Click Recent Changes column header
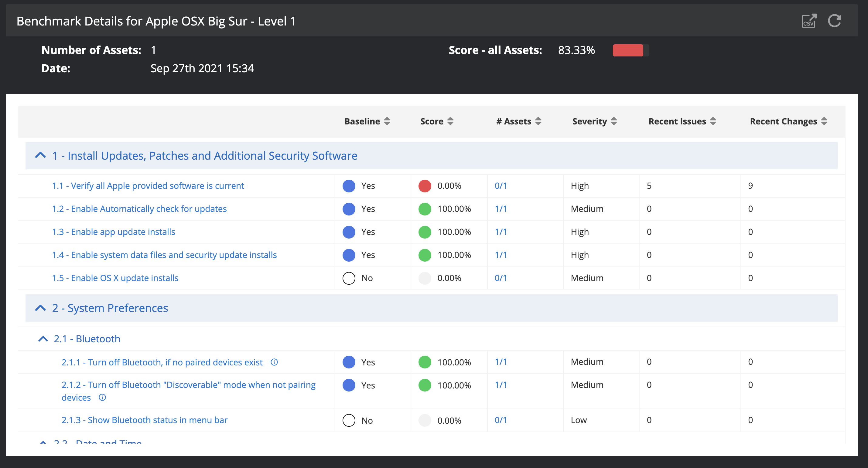The width and height of the screenshot is (868, 468). [784, 121]
